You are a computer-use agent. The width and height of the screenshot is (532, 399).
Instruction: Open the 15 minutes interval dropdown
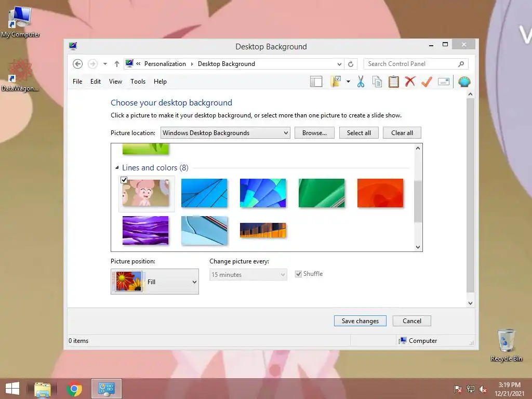coord(248,274)
